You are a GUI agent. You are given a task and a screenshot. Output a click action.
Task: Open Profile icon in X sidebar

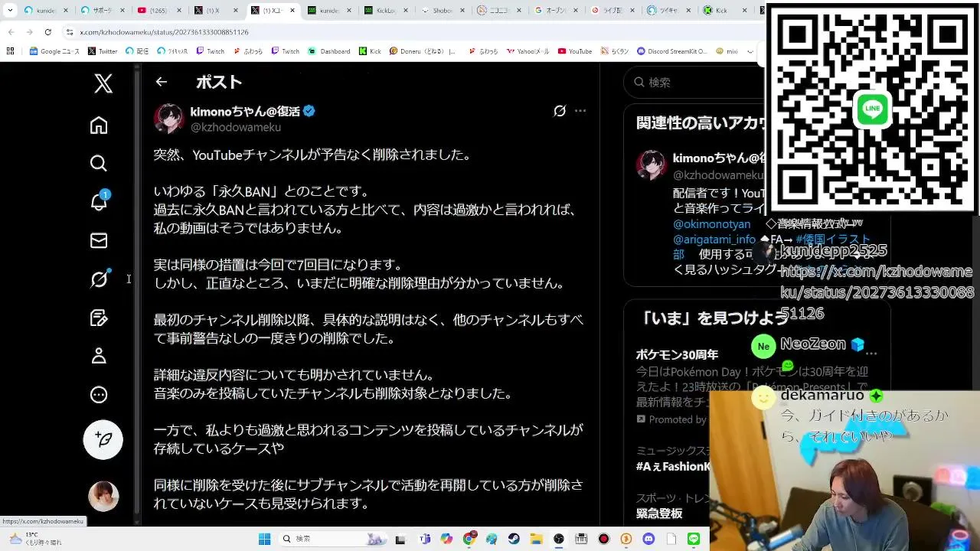pos(99,356)
